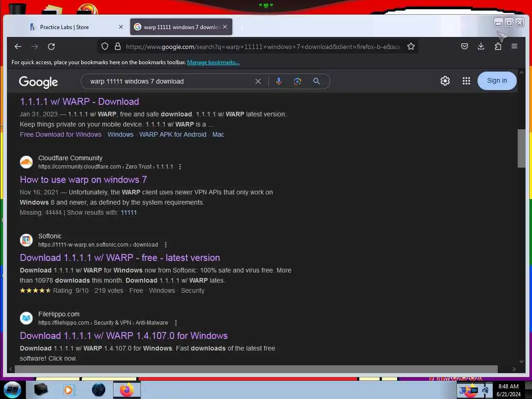The height and width of the screenshot is (399, 532).
Task: Show results with 11111 link
Action: click(x=128, y=213)
